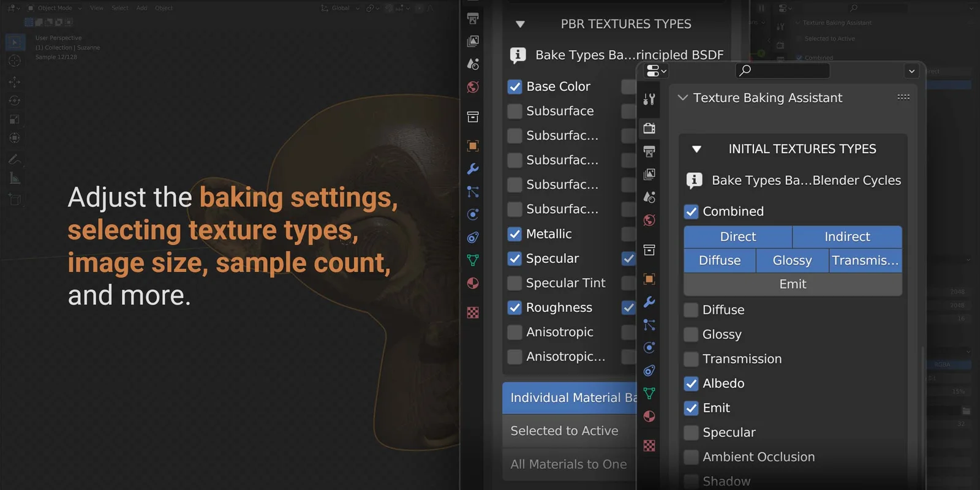Open options dropdown arrow beside search field

click(911, 71)
